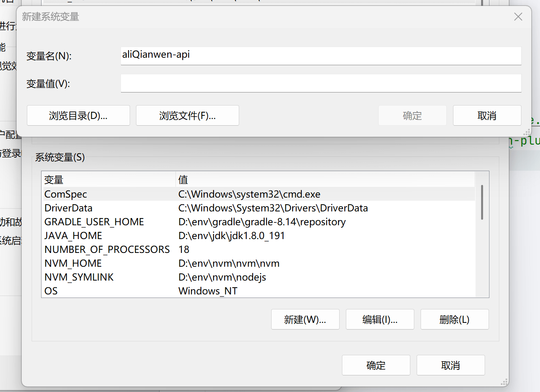Close the 新建系统变量 dialog
Image resolution: width=540 pixels, height=392 pixels.
(x=518, y=17)
